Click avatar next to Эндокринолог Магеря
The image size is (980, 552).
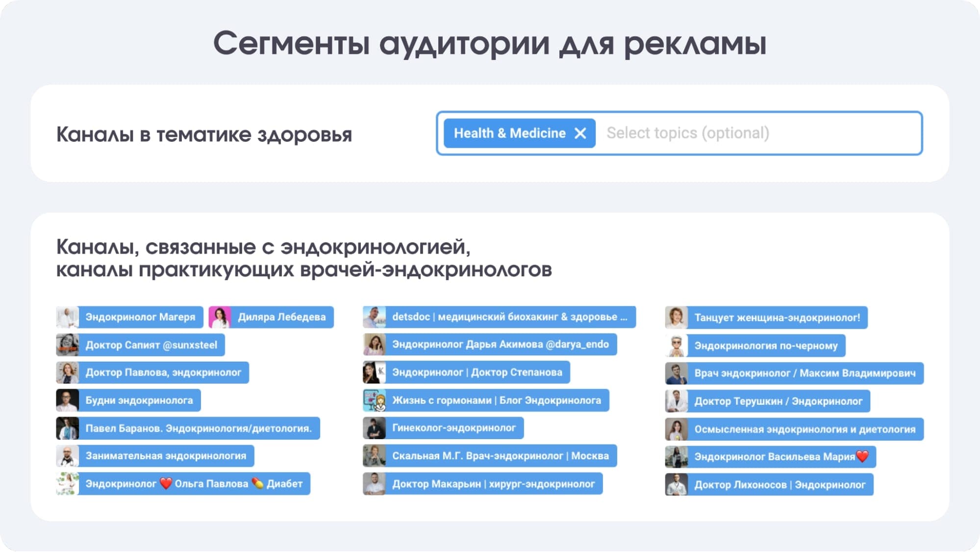(x=67, y=317)
